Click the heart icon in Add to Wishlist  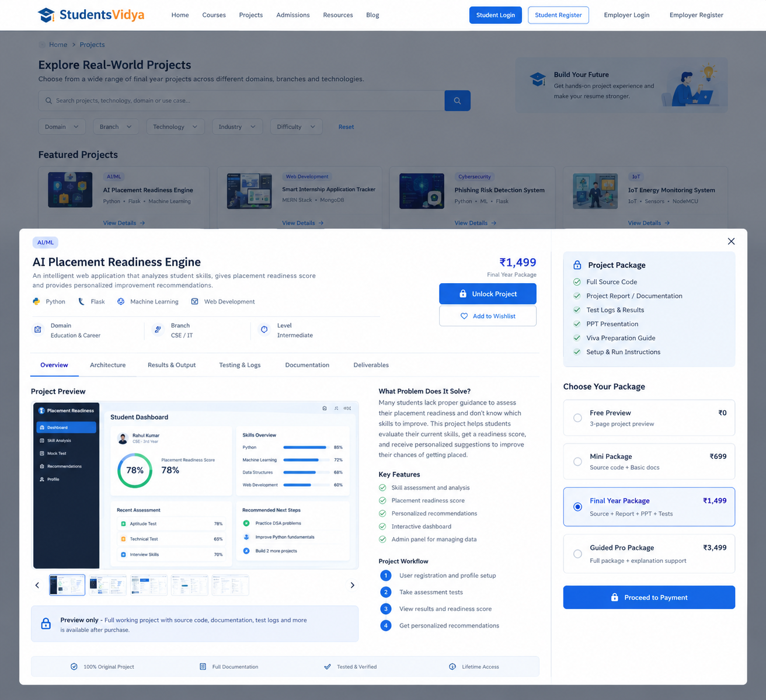[464, 316]
